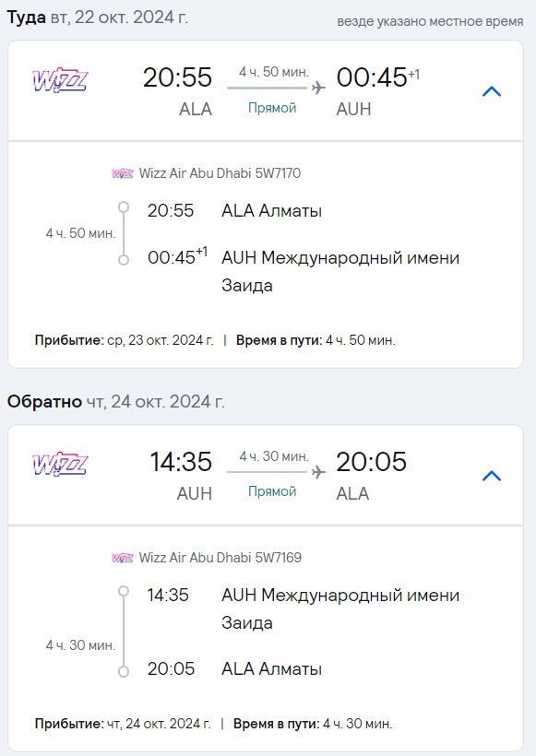Image resolution: width=536 pixels, height=756 pixels.
Task: Click the return arrival timeline circle for ALA Алматы
Action: coord(124,671)
